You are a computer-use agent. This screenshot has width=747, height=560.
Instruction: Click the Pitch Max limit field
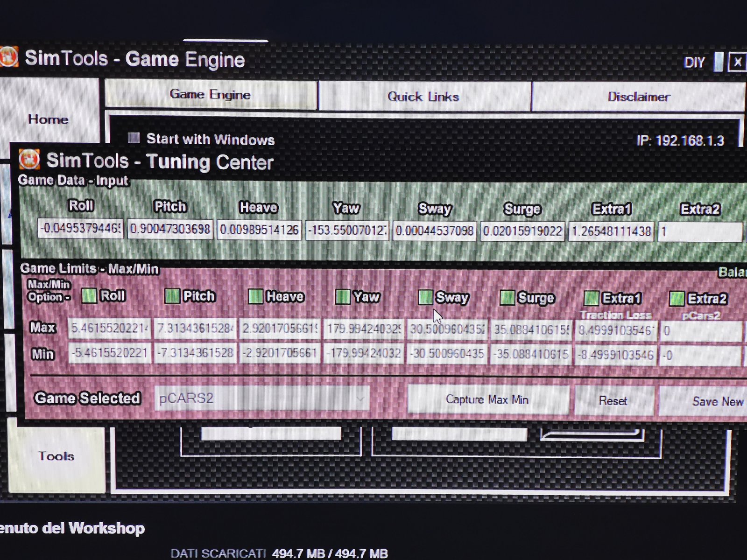[x=195, y=329]
